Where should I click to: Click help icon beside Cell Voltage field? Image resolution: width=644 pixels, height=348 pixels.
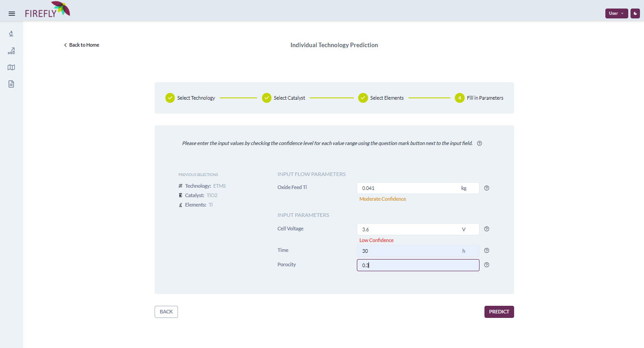[486, 229]
